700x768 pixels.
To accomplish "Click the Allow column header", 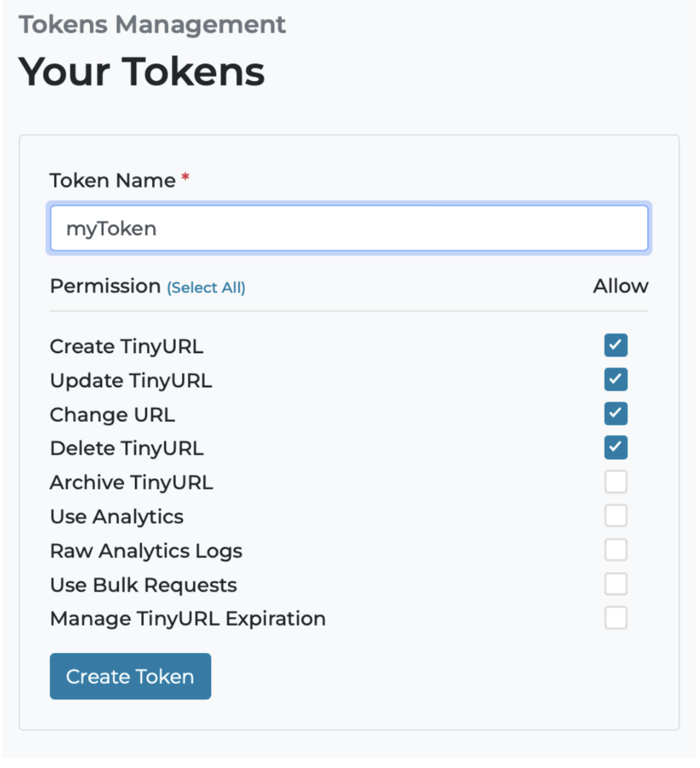I will click(620, 286).
